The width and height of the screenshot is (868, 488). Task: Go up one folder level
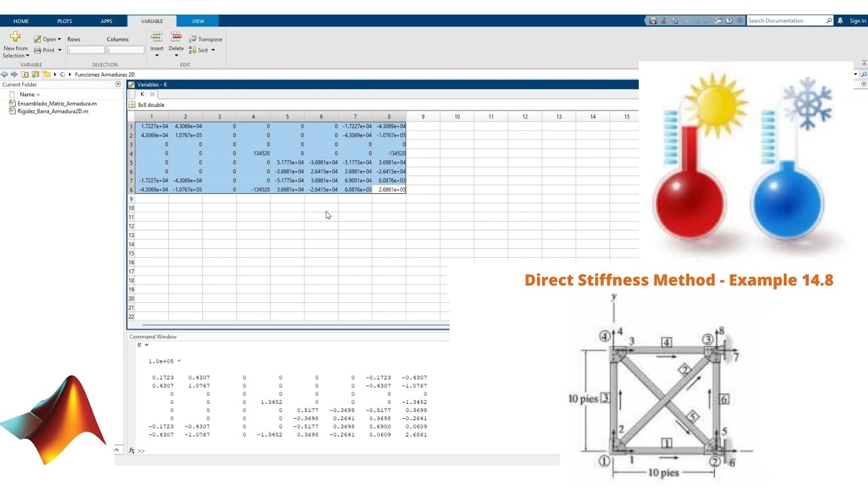[24, 75]
